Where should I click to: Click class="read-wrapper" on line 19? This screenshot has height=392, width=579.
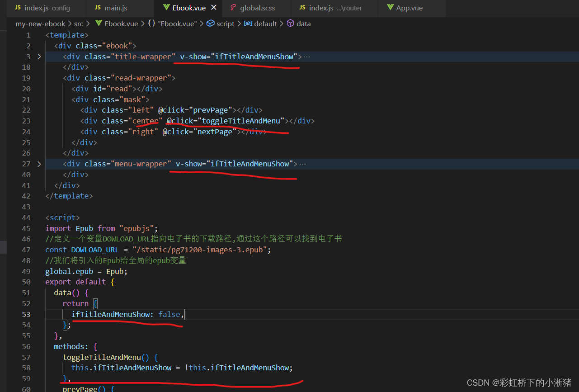click(x=128, y=78)
